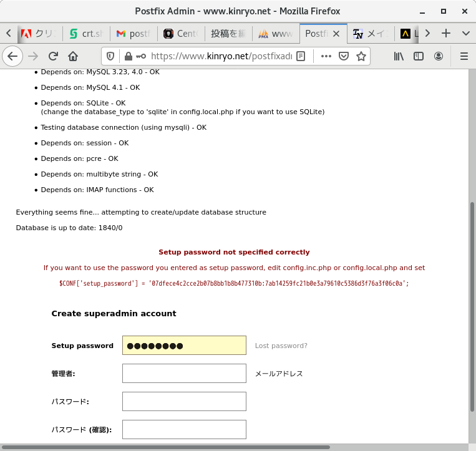The image size is (476, 451).
Task: Click the URL address bar
Action: (221, 56)
